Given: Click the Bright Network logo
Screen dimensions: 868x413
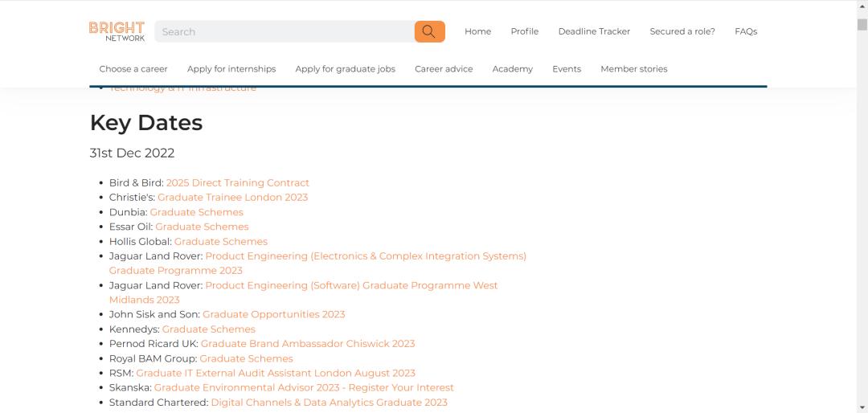Looking at the screenshot, I should [x=117, y=31].
